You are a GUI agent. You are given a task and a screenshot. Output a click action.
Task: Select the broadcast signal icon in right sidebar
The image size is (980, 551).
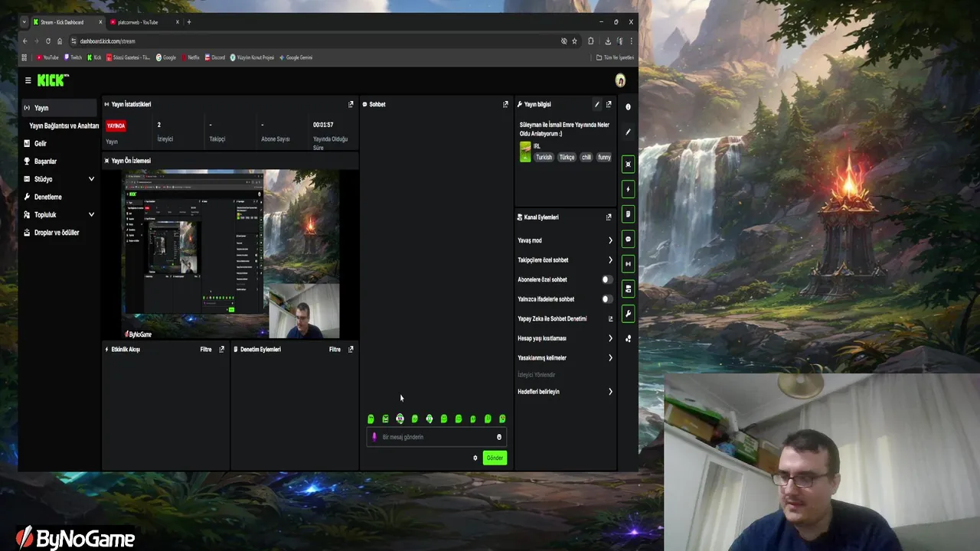click(628, 264)
